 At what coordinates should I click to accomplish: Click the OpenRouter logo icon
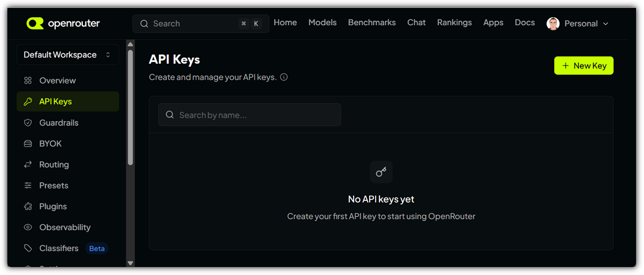[x=35, y=23]
